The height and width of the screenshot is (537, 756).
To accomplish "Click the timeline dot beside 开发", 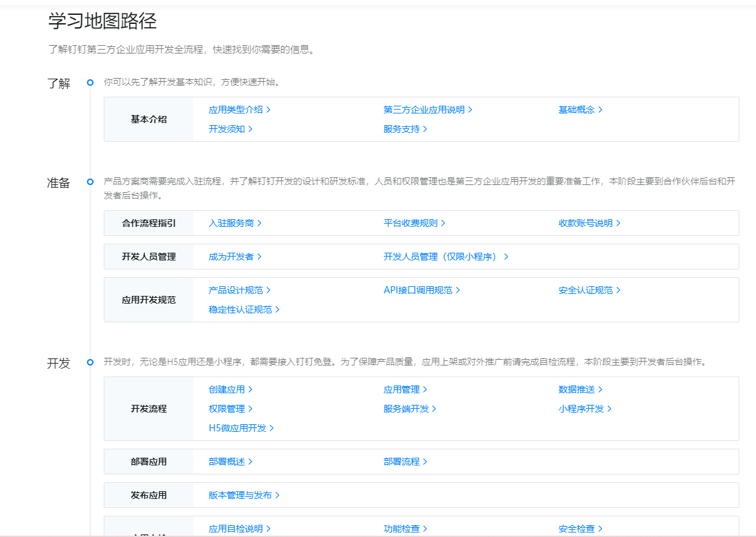I will click(x=90, y=362).
